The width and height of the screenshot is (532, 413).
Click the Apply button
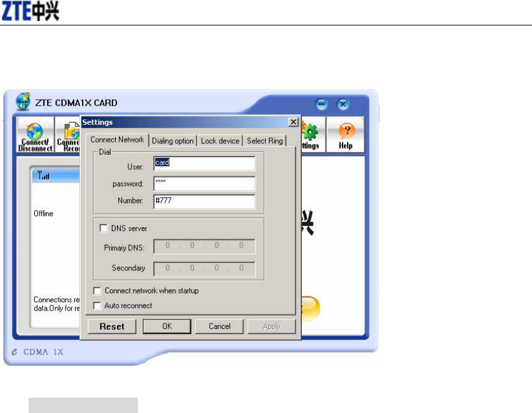click(271, 326)
